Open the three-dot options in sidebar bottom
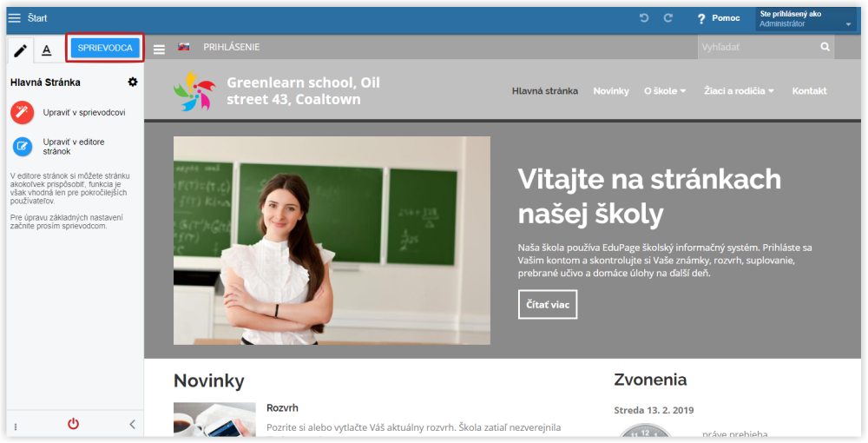The height and width of the screenshot is (443, 868). 16,426
